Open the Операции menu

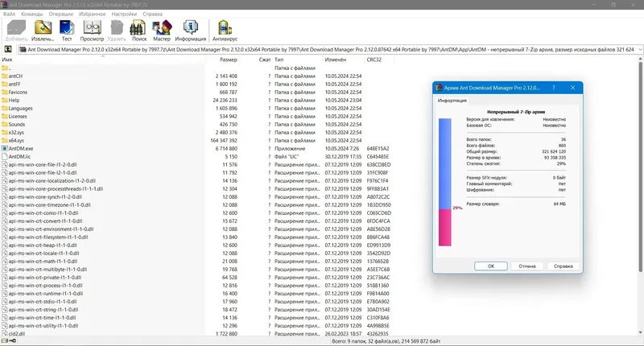(x=61, y=14)
